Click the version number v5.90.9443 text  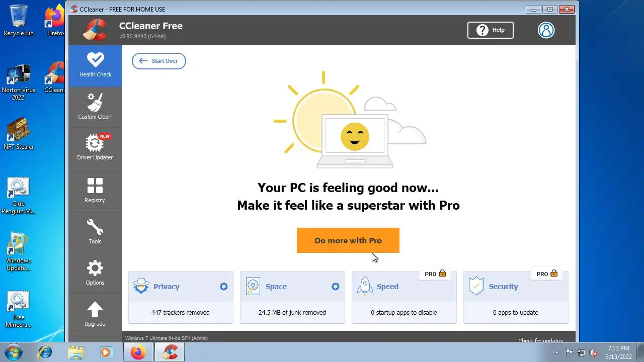[142, 37]
